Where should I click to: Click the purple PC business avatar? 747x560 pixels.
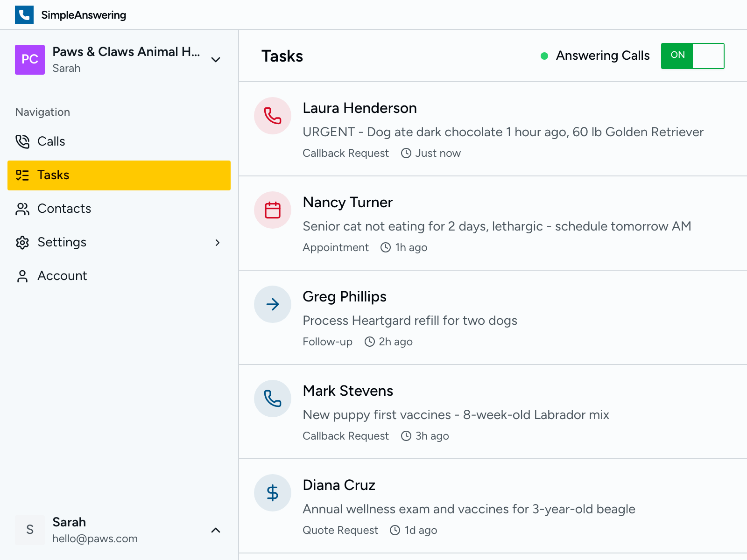click(30, 60)
